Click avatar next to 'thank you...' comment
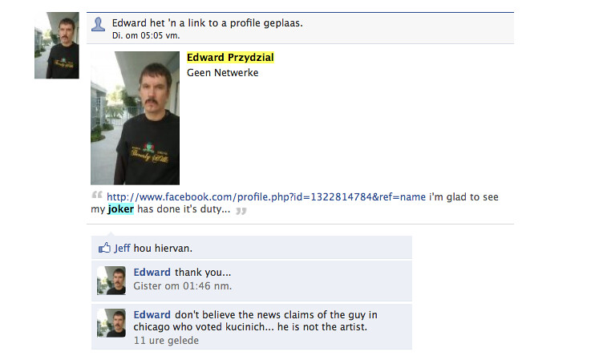The height and width of the screenshot is (364, 599). point(111,281)
